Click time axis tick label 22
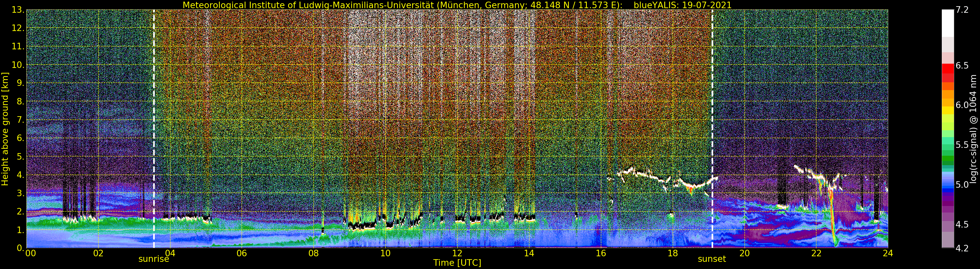 point(816,253)
